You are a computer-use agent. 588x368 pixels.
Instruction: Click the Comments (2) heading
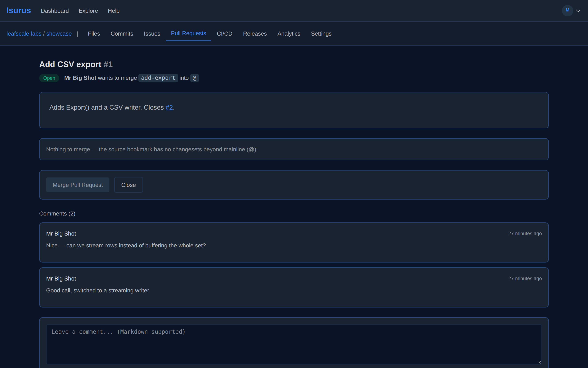pyautogui.click(x=57, y=213)
